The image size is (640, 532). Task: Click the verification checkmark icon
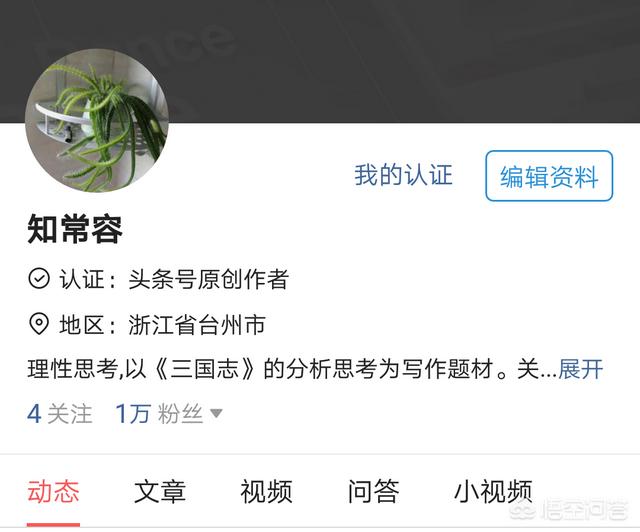click(x=39, y=279)
